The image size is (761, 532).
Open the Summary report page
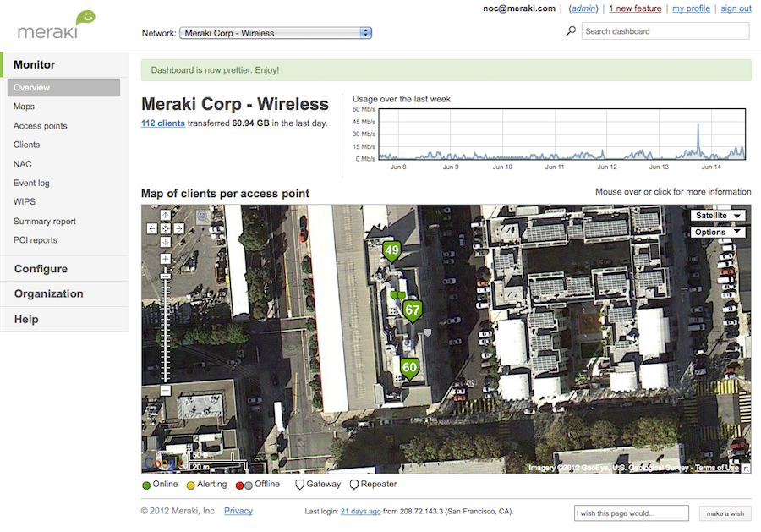tap(45, 222)
